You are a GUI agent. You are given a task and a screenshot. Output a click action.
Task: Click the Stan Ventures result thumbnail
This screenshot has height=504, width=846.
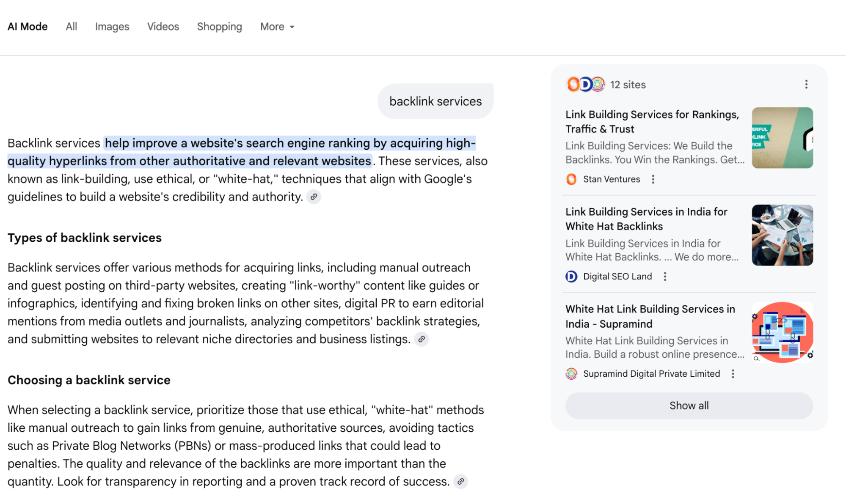click(x=782, y=138)
